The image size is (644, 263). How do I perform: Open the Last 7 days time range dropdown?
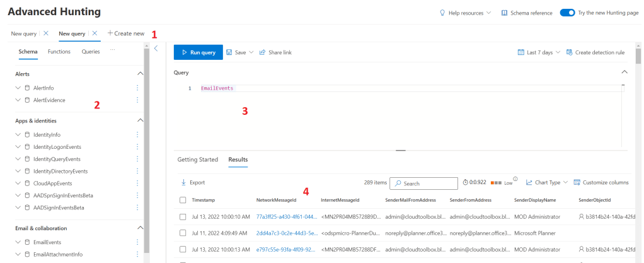(539, 52)
